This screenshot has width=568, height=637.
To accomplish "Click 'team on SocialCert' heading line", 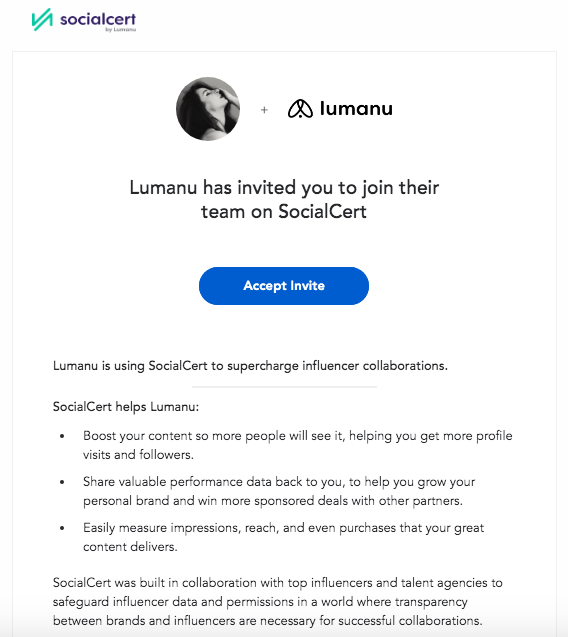I will point(284,212).
